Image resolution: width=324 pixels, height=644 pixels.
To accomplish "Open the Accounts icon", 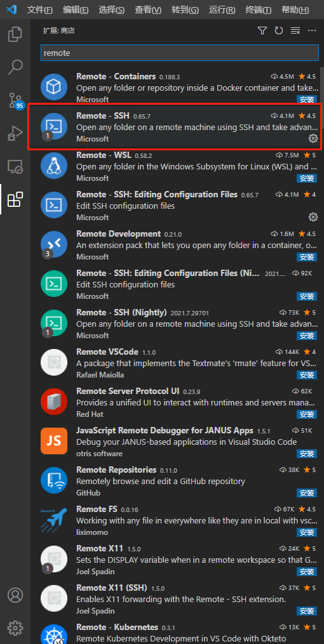I will (15, 595).
